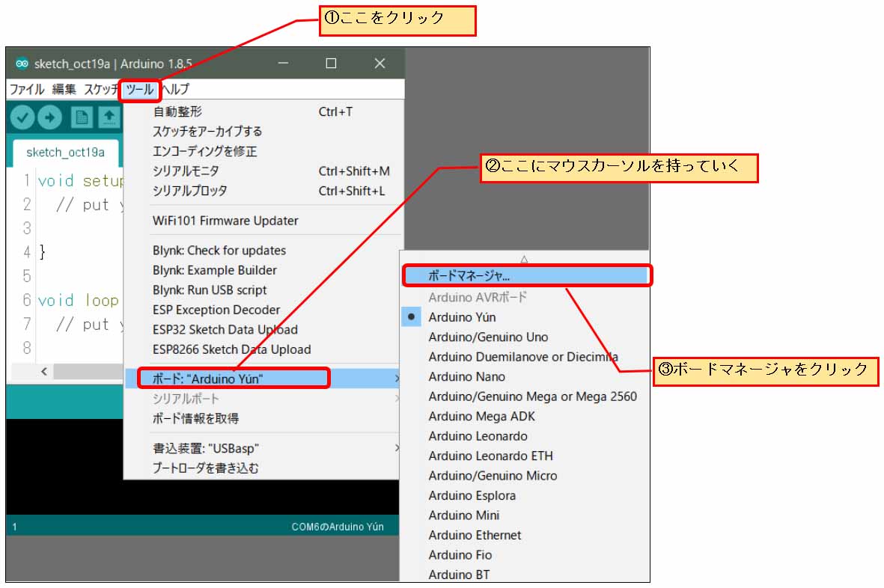The width and height of the screenshot is (884, 588).
Task: Select Blynk: Check for updates
Action: (x=263, y=251)
